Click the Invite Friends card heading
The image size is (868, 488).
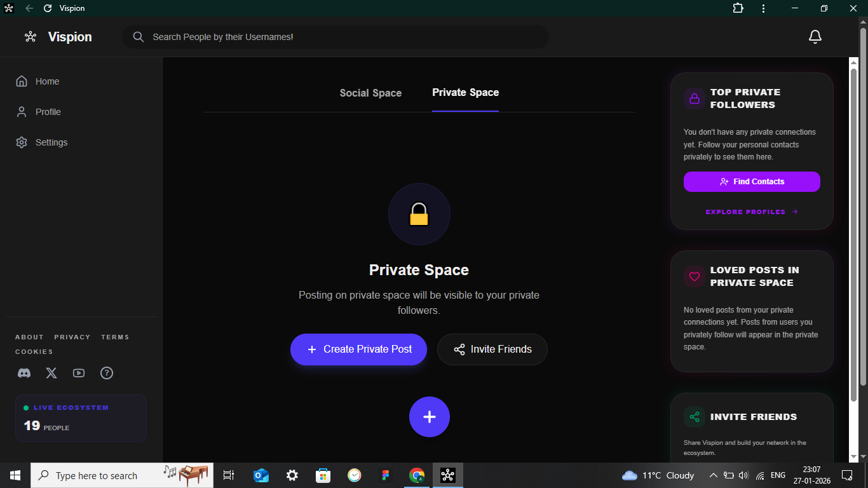point(754,417)
